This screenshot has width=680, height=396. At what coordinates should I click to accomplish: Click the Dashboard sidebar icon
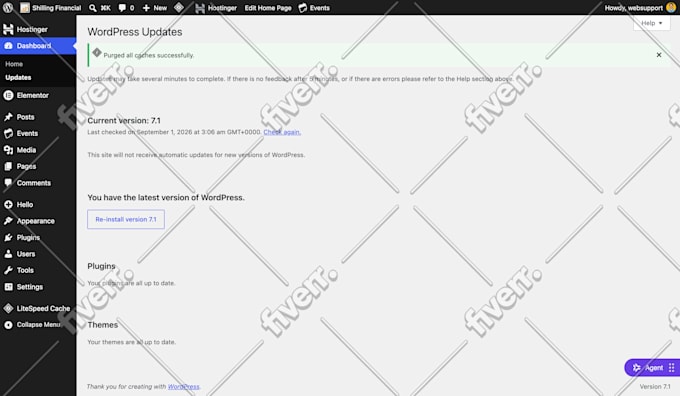click(x=8, y=46)
